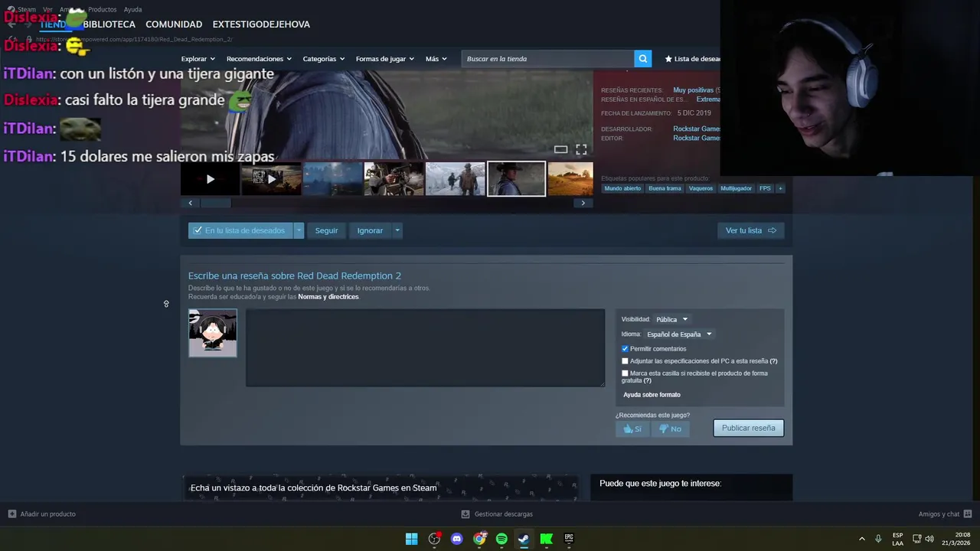Click the Amigos y chat icon
The height and width of the screenshot is (551, 980).
[x=968, y=514]
